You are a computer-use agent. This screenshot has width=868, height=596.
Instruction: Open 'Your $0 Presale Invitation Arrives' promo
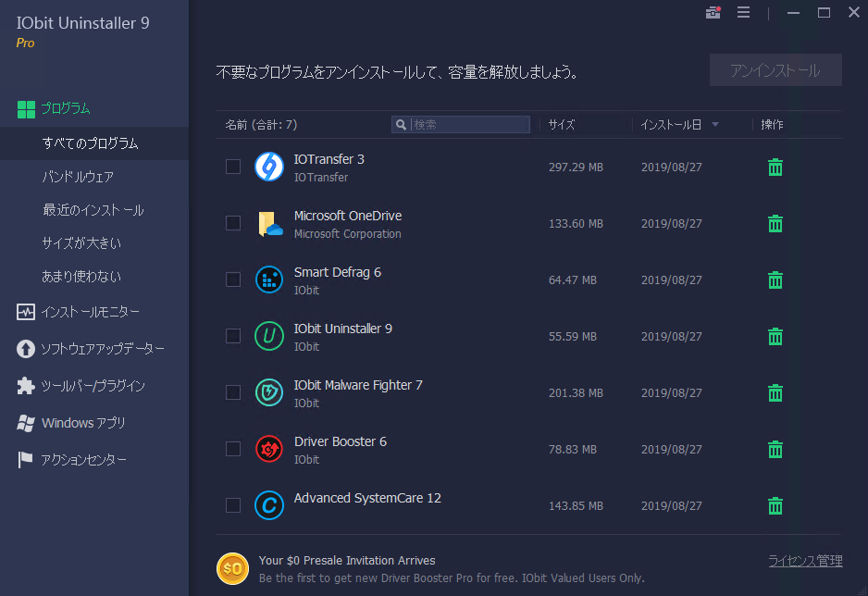click(x=347, y=561)
